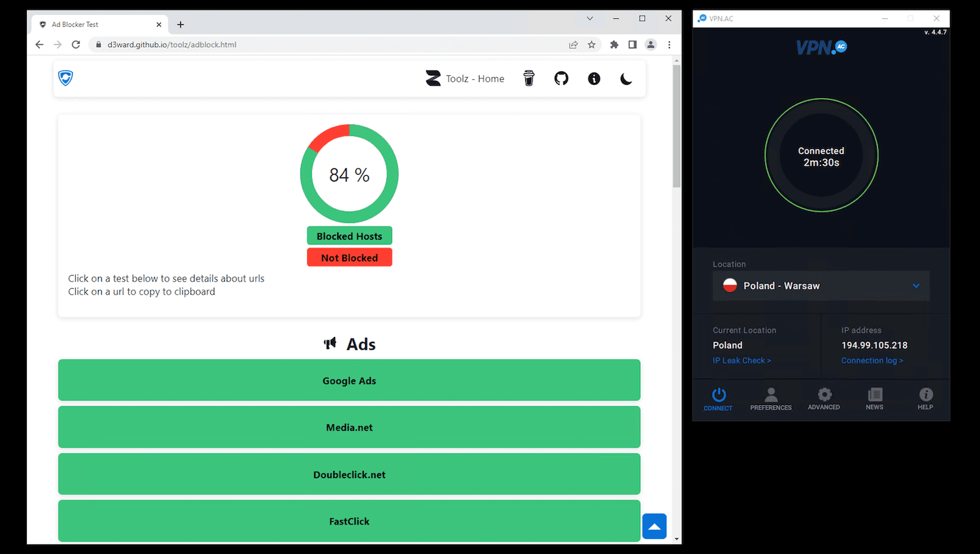Open Help in the VPN.AC client
Screen dimensions: 980x554
tap(925, 399)
